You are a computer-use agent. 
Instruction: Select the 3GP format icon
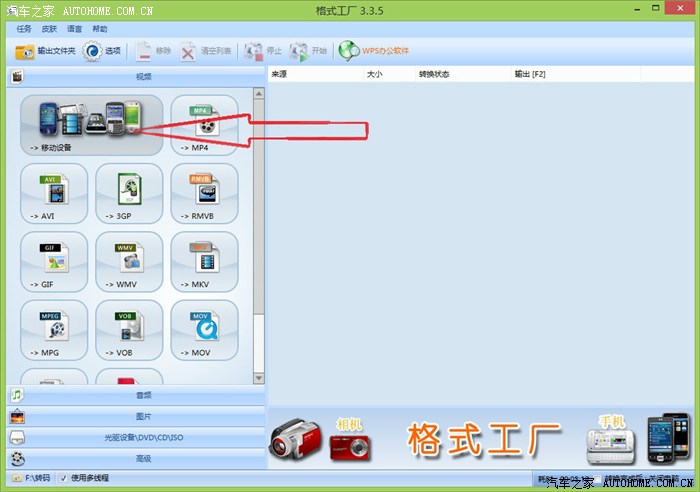129,192
